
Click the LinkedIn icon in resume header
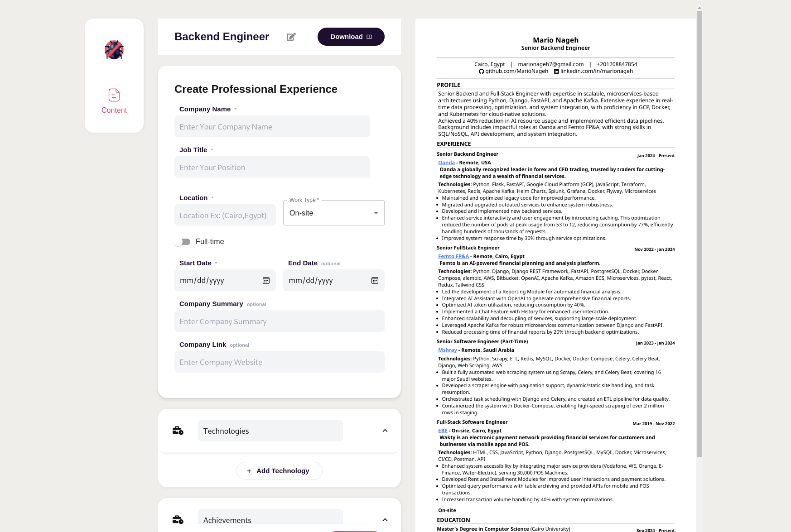[x=556, y=72]
